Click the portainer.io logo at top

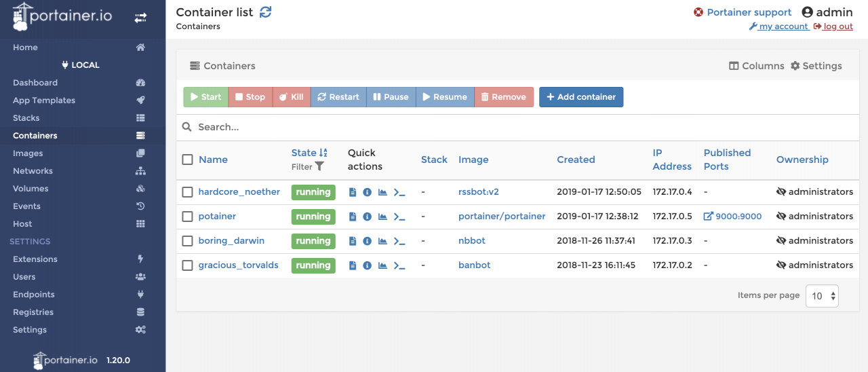click(62, 17)
